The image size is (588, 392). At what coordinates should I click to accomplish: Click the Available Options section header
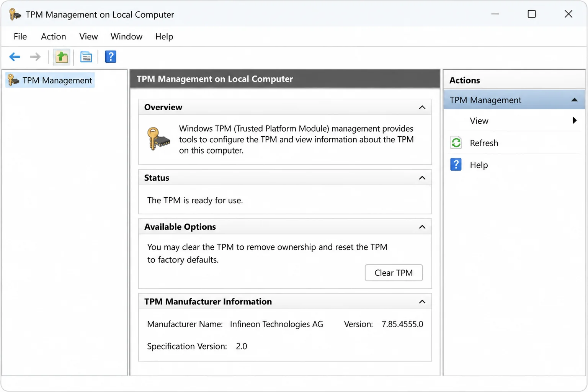click(285, 227)
